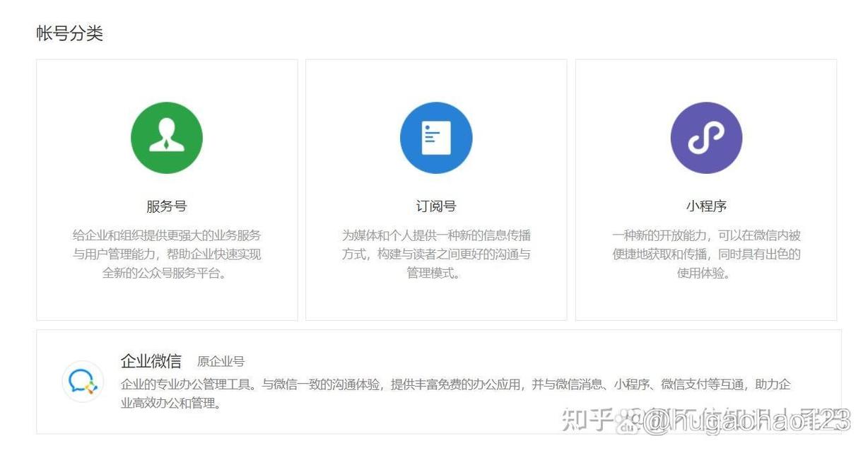
Task: Click the 服务号 title text
Action: (167, 206)
